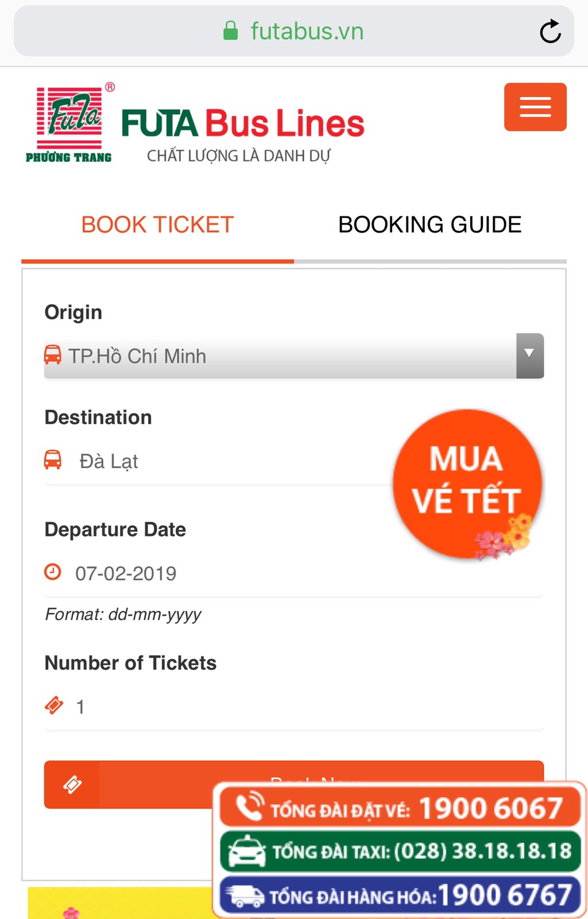Viewport: 588px width, 919px height.
Task: Click the bus icon beside Đà Lạt
Action: (53, 460)
